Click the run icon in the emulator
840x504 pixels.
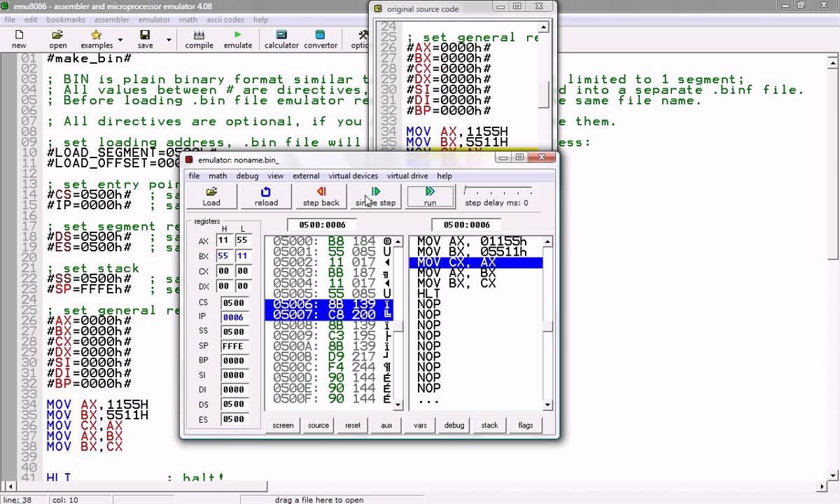coord(430,196)
